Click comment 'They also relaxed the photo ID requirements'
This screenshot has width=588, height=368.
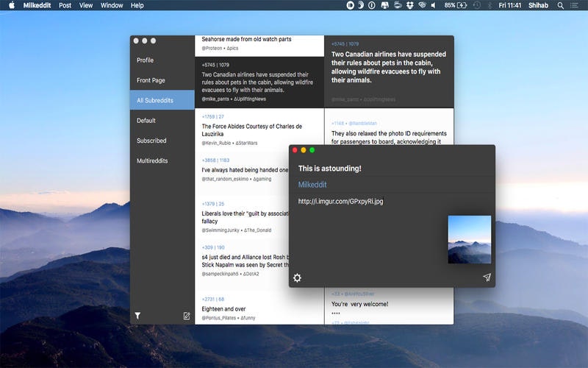pos(389,138)
